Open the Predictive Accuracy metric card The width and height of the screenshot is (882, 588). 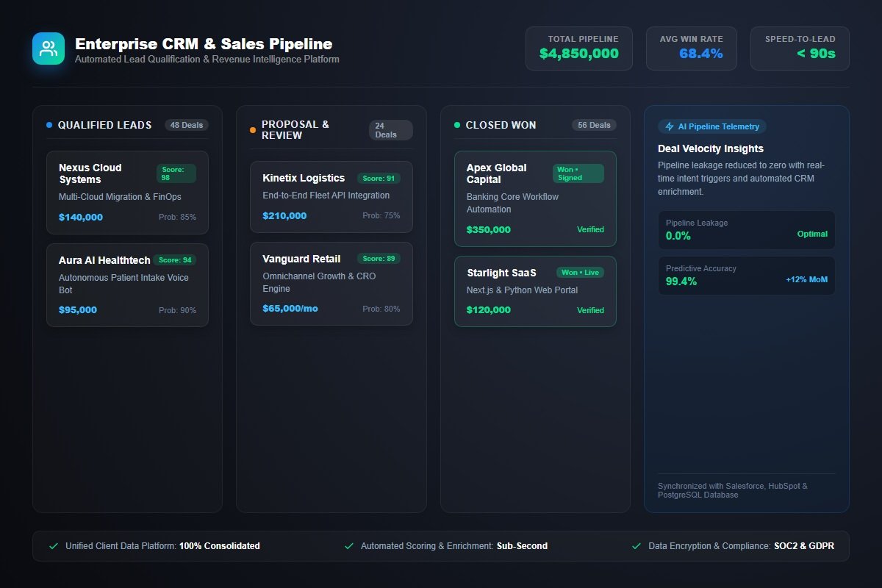point(747,276)
